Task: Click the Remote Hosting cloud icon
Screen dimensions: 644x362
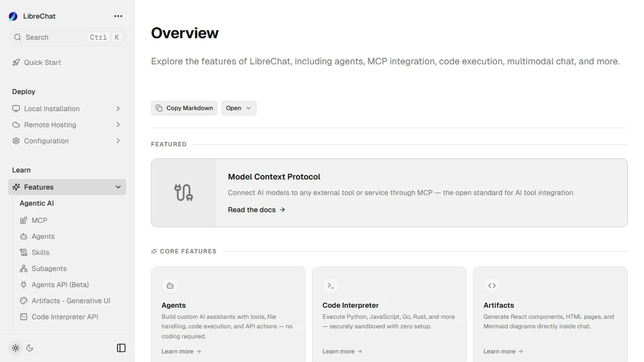Action: tap(16, 125)
